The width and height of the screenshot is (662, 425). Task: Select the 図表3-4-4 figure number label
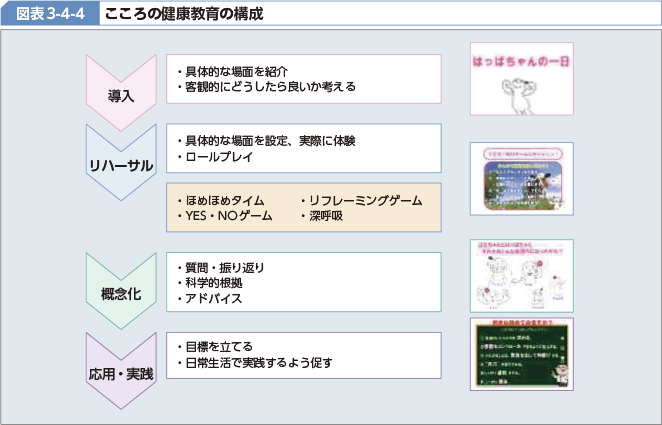(x=50, y=16)
